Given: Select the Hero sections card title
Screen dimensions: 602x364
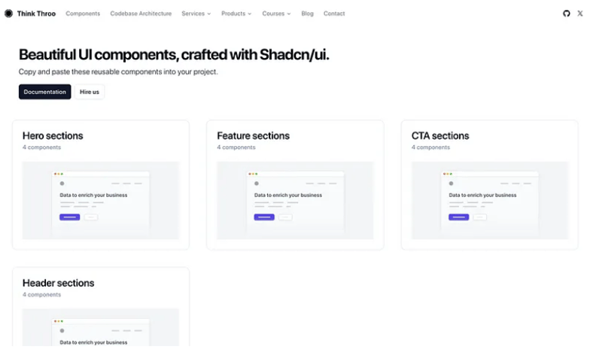Looking at the screenshot, I should pos(53,136).
